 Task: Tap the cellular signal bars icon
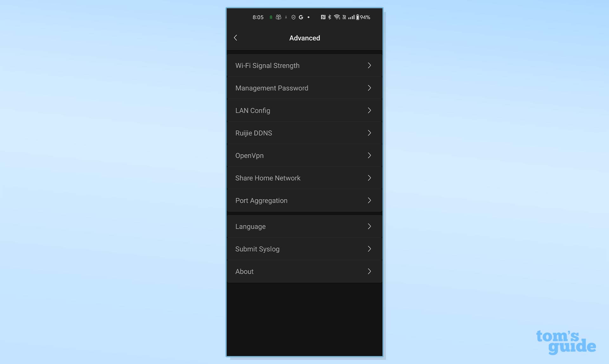351,17
